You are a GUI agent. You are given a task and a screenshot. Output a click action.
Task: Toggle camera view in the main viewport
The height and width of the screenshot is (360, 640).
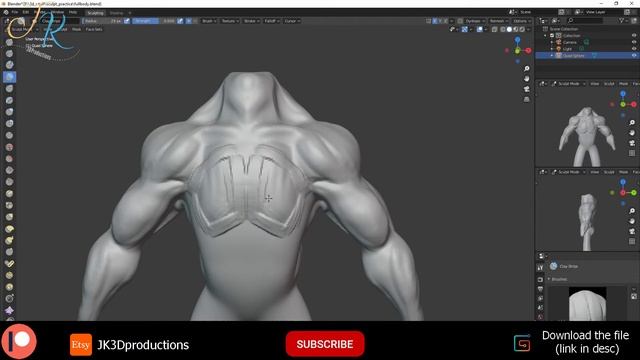527,89
